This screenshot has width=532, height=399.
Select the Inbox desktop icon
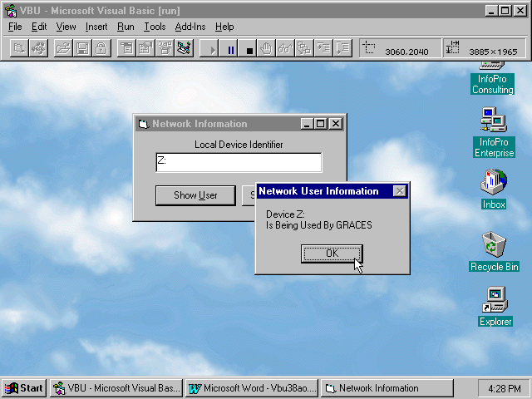tap(494, 183)
